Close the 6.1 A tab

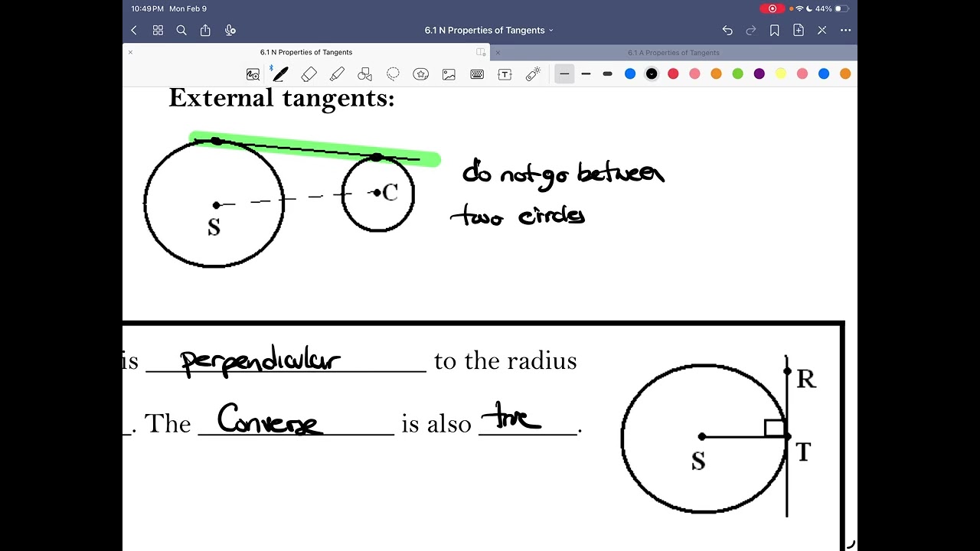498,53
